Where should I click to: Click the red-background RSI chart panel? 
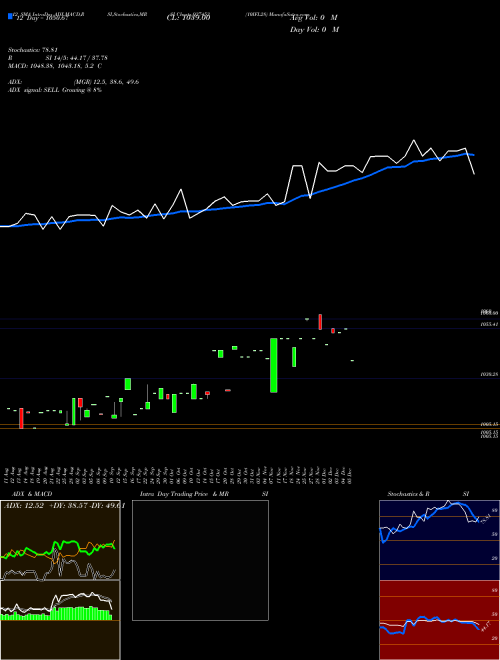coord(439,620)
